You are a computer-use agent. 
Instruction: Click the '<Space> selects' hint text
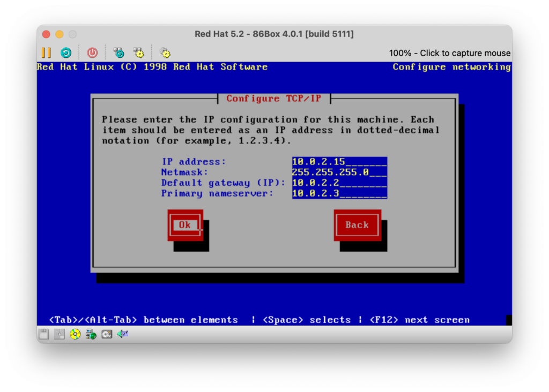point(307,320)
